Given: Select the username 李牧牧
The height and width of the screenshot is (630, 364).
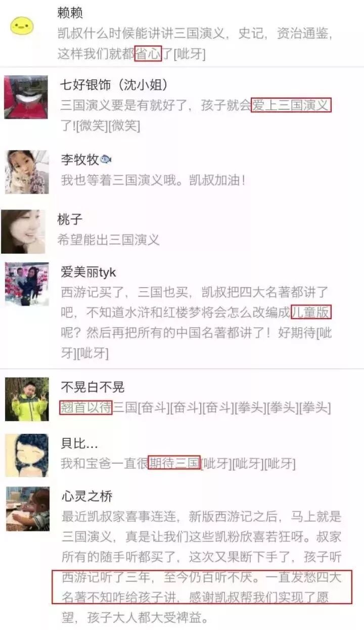Looking at the screenshot, I should pyautogui.click(x=79, y=160).
